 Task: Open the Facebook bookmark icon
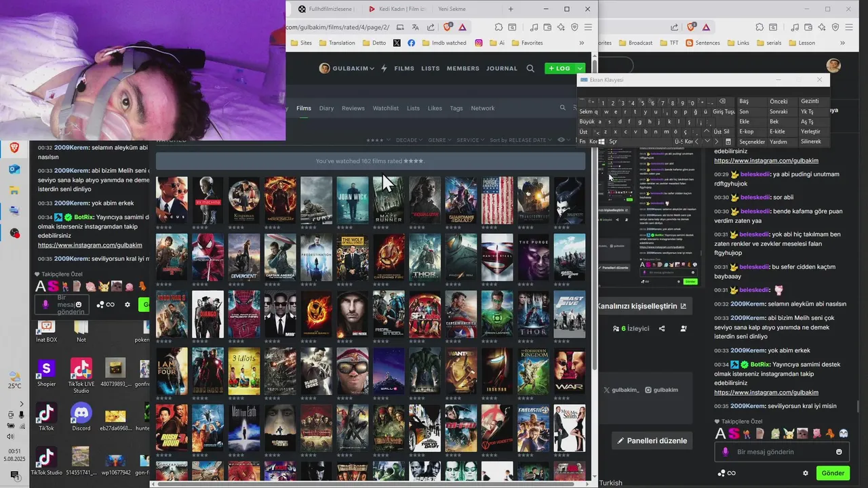(412, 43)
